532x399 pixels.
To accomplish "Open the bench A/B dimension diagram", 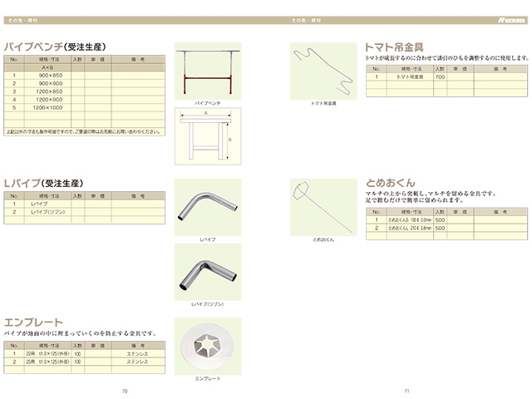I will pos(208,136).
